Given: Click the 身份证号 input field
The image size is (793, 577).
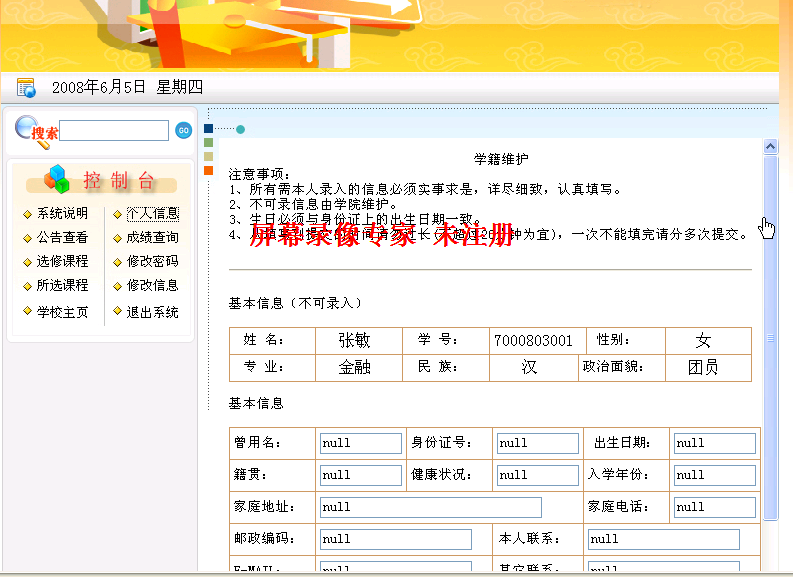Looking at the screenshot, I should [537, 443].
